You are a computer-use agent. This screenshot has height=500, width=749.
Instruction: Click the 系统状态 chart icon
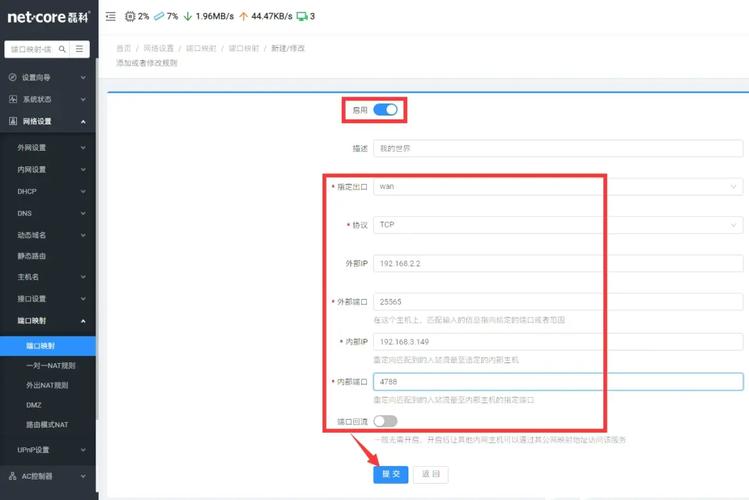coord(13,99)
